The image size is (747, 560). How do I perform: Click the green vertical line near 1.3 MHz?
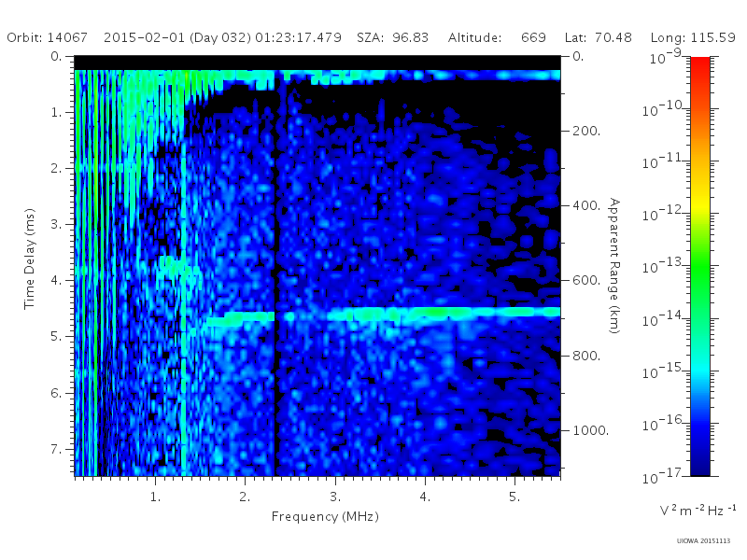(183, 310)
